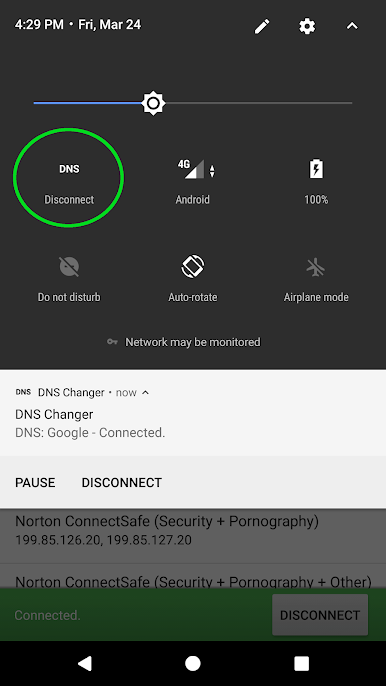Tap the key icon beside Network monitored
Screen dimensions: 386x686
112,342
